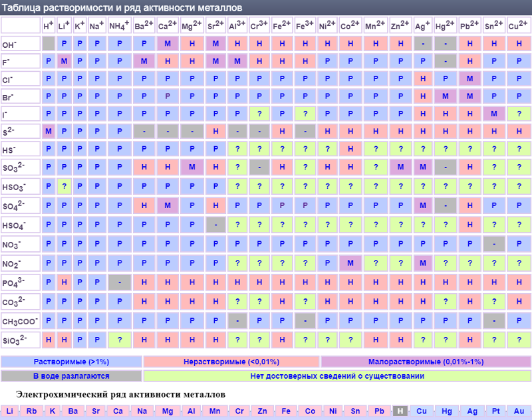
Task: Click the gray cell for H+ and OH-
Action: (x=49, y=45)
